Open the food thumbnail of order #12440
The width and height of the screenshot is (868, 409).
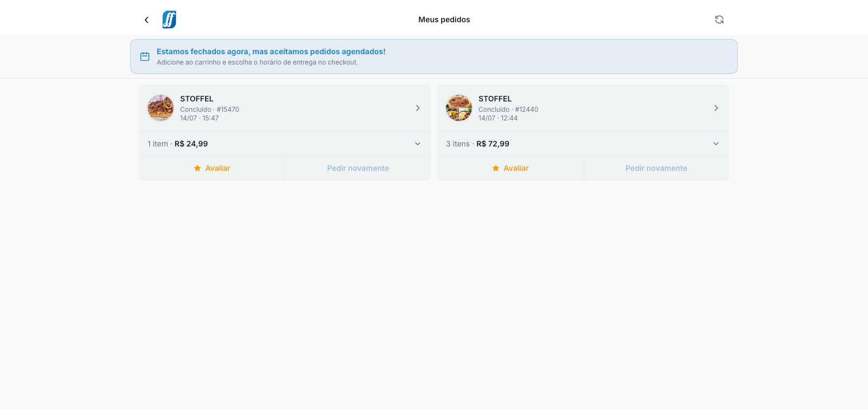(x=459, y=107)
